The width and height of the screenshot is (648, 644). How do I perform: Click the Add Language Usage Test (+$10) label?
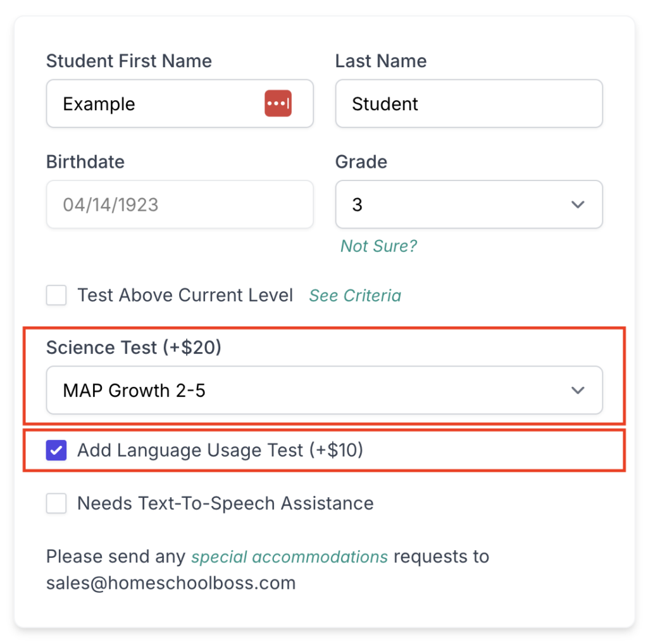pos(220,450)
